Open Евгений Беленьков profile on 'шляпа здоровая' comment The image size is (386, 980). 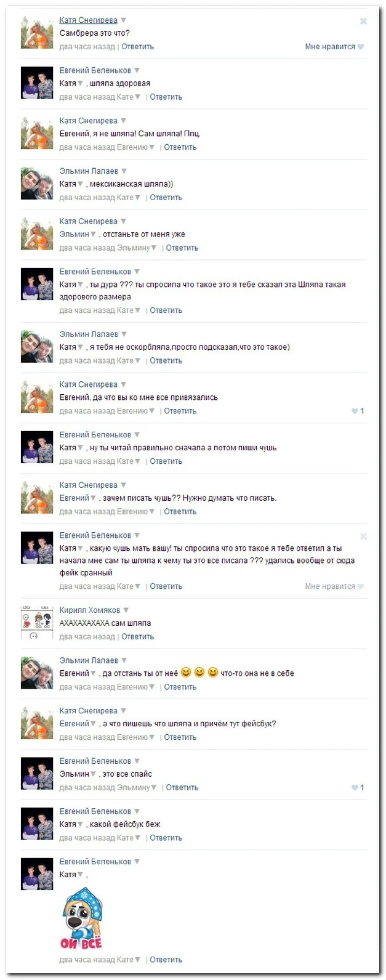(x=95, y=71)
